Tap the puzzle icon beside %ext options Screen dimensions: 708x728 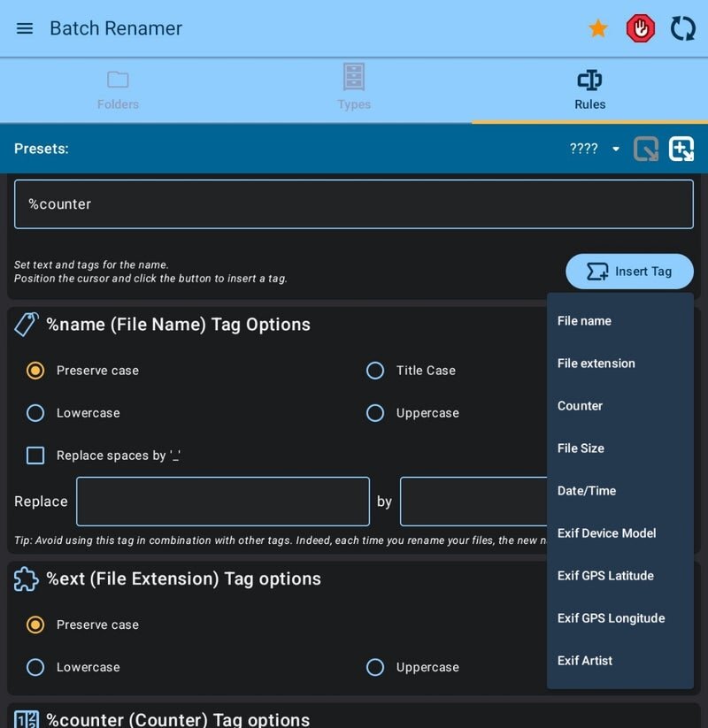point(26,579)
